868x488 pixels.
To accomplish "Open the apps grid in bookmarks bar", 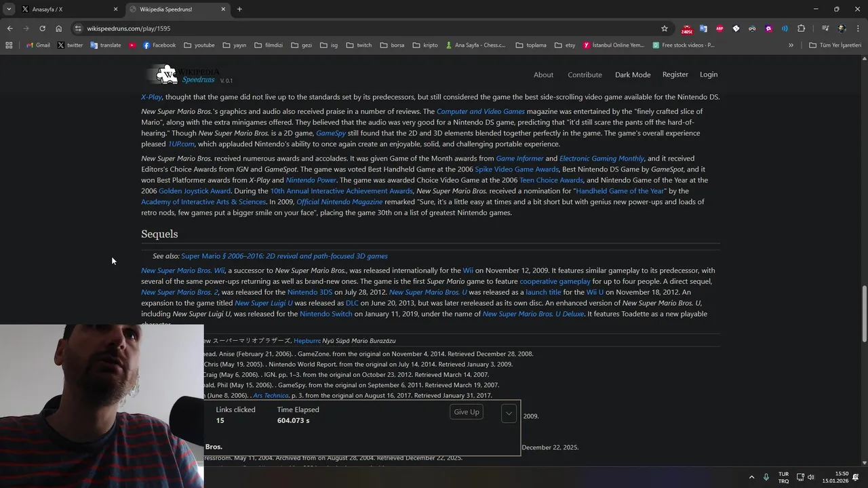I will (9, 45).
